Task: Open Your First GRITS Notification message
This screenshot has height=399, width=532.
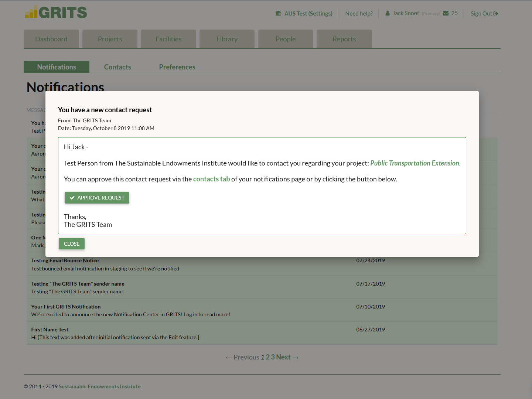Action: (66, 307)
